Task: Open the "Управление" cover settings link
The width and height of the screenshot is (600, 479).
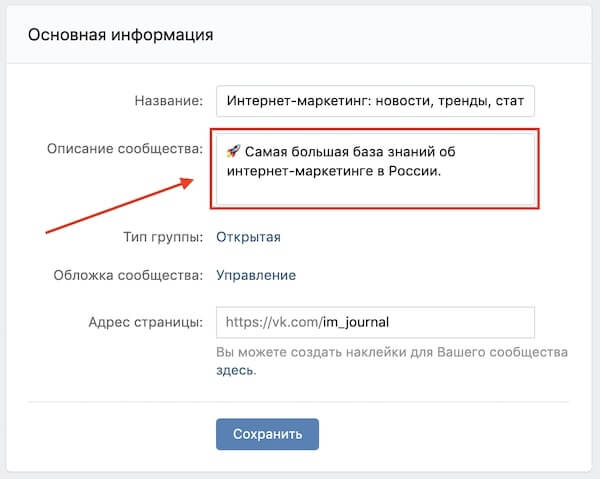Action: [256, 275]
